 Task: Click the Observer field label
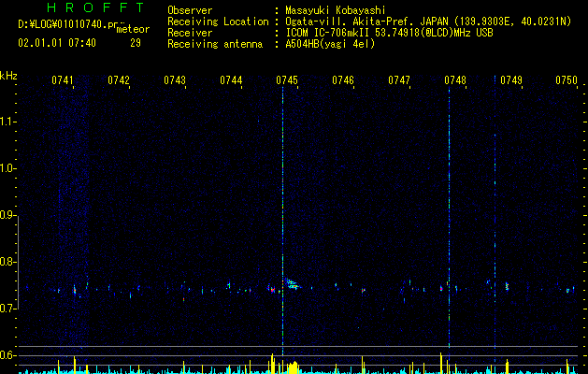pyautogui.click(x=190, y=10)
